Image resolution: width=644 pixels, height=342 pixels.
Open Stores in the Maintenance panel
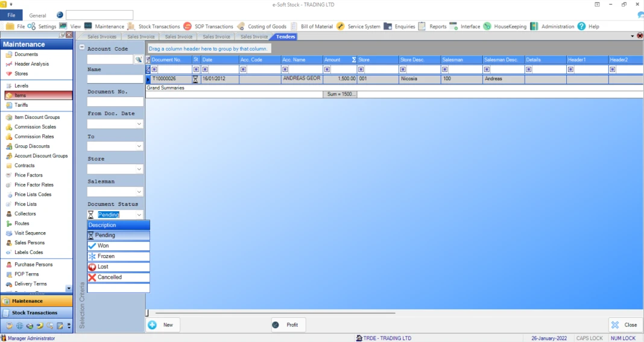21,74
